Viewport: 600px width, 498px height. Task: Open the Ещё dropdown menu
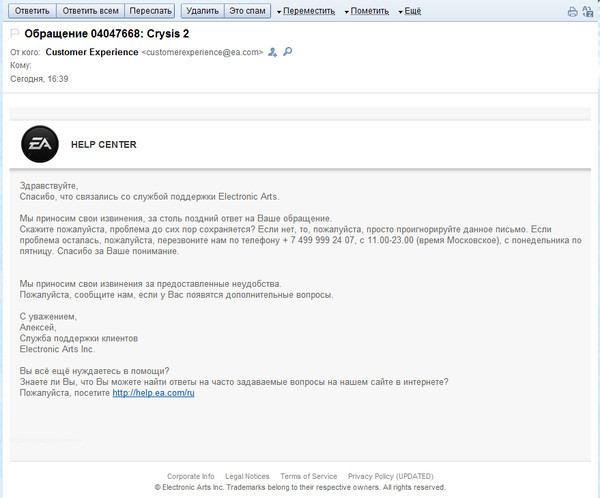click(x=410, y=11)
